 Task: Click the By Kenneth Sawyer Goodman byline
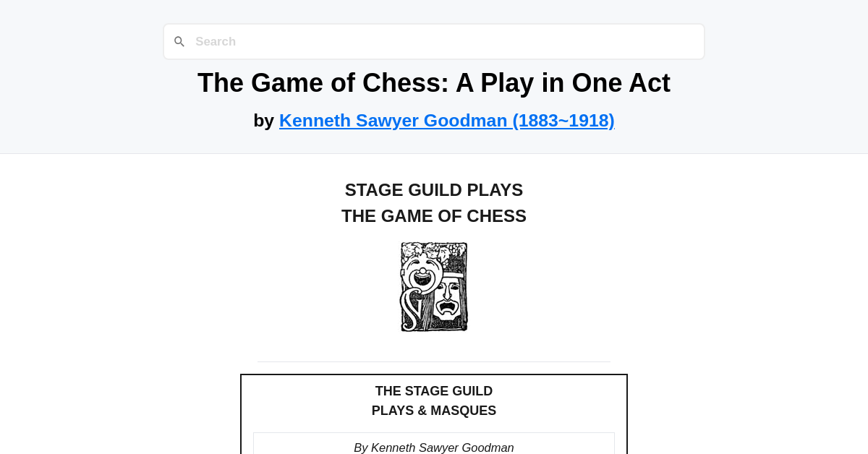pos(434,447)
